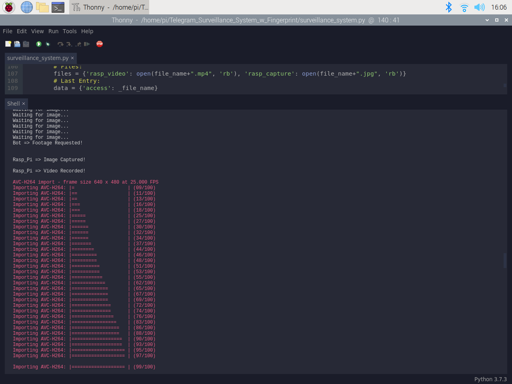Viewport: 512px width, 384px height.
Task: Click the clock showing 16:06
Action: [x=499, y=7]
